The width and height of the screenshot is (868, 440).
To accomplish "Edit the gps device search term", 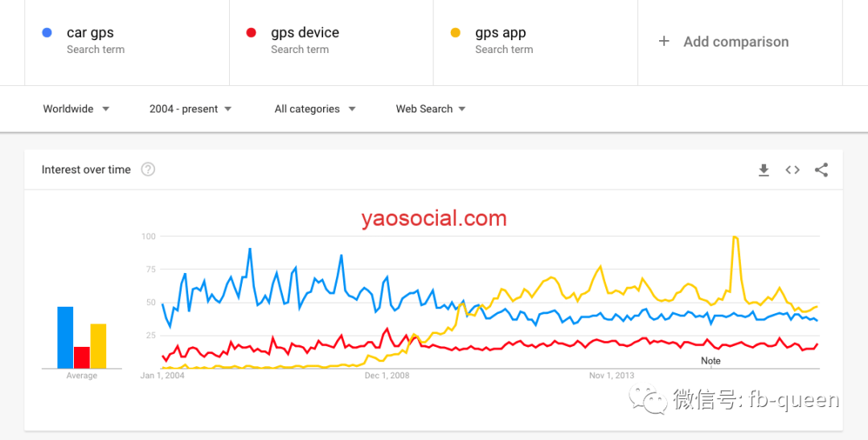I will [x=305, y=33].
